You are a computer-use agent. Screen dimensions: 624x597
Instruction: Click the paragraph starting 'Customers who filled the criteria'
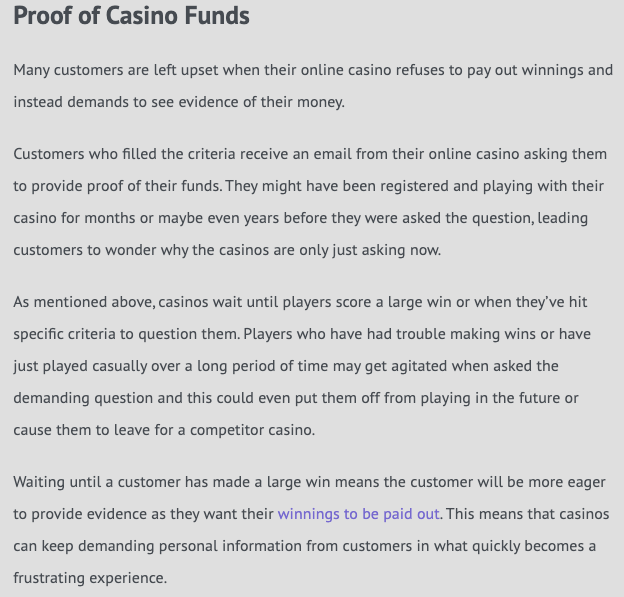(x=310, y=202)
